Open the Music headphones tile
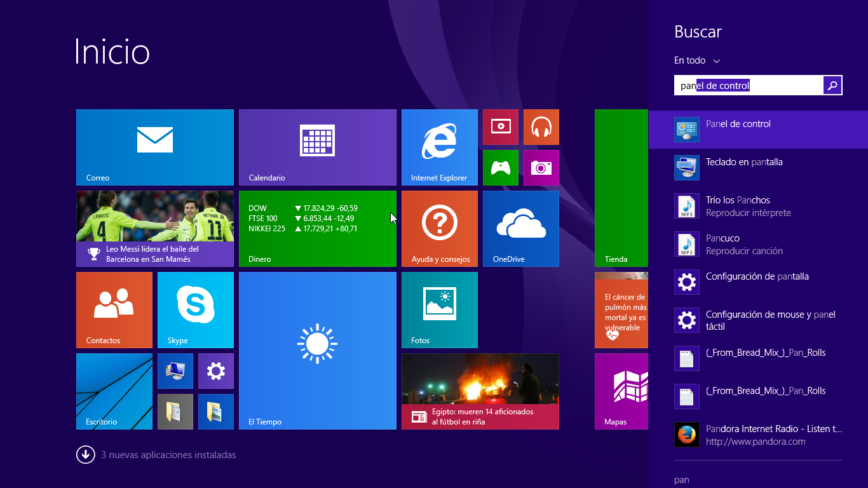Image resolution: width=868 pixels, height=488 pixels. 541,127
